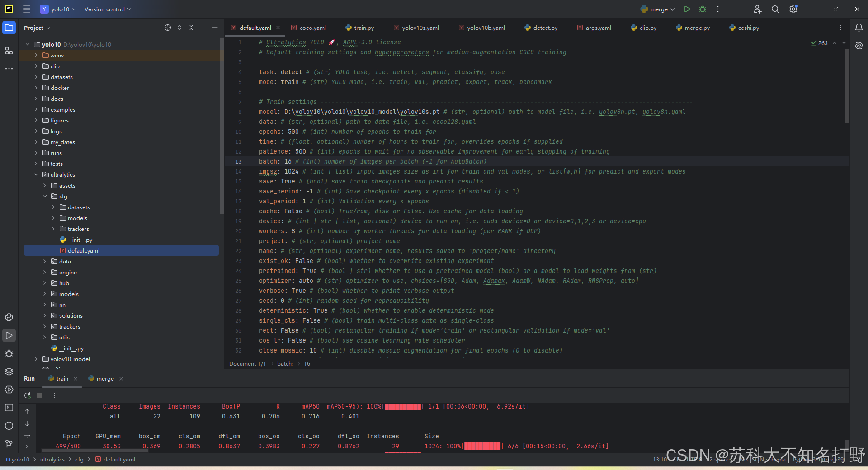
Task: Open Code With Me icon
Action: click(x=758, y=9)
